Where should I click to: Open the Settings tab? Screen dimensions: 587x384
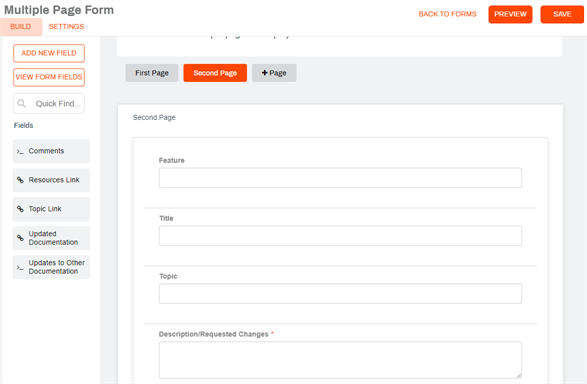click(66, 27)
